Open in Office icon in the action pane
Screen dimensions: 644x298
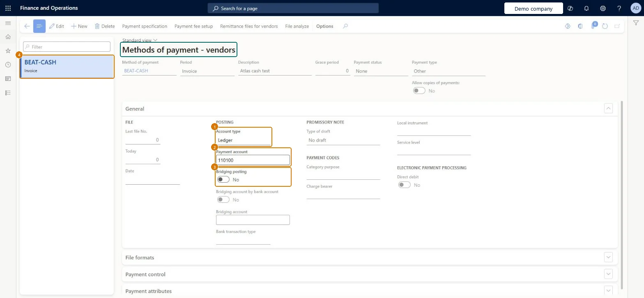[580, 26]
